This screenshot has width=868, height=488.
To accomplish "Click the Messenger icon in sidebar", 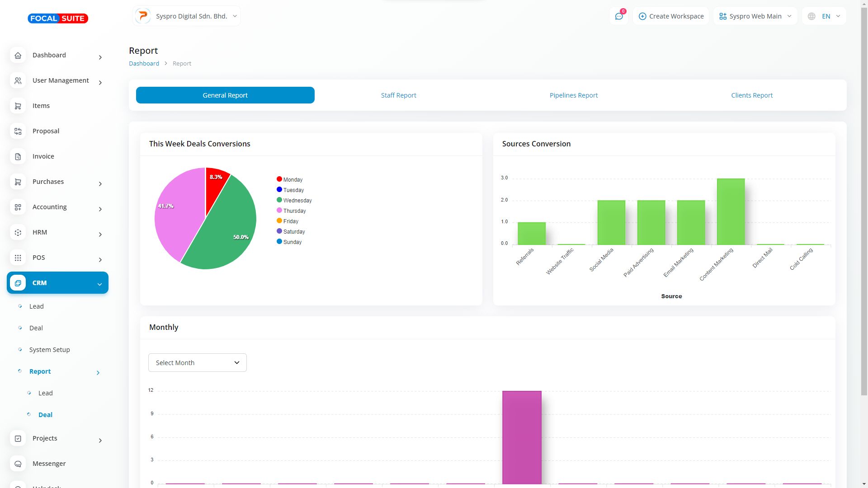I will tap(18, 464).
